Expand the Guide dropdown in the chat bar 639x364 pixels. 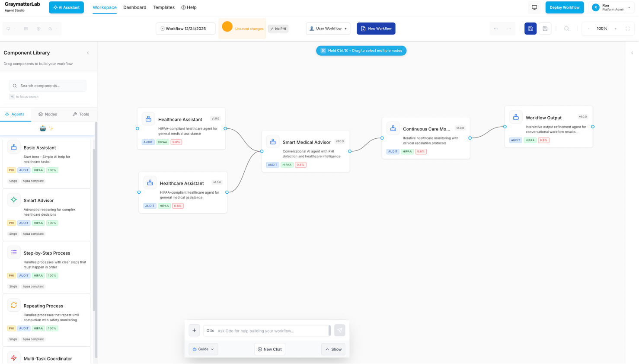203,349
